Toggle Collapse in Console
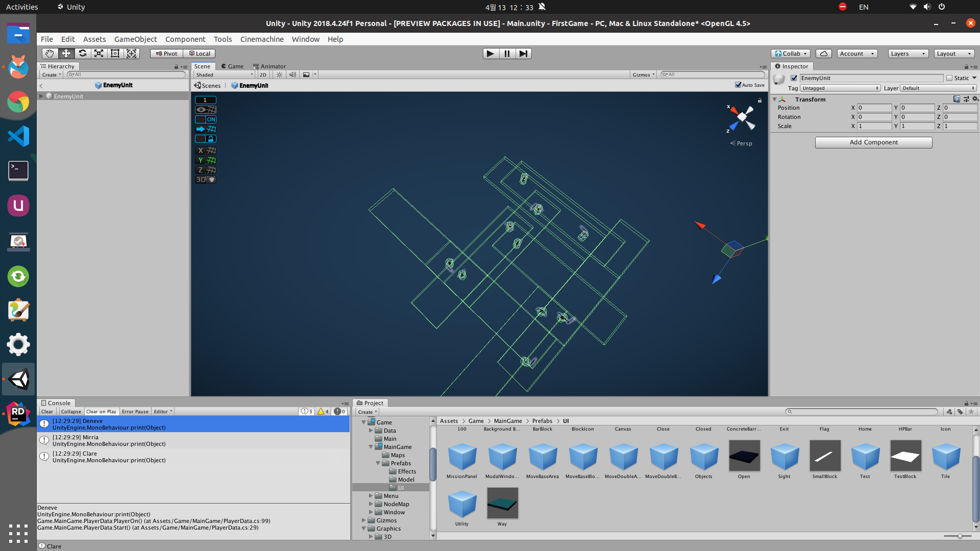Viewport: 980px width, 551px height. [x=71, y=412]
